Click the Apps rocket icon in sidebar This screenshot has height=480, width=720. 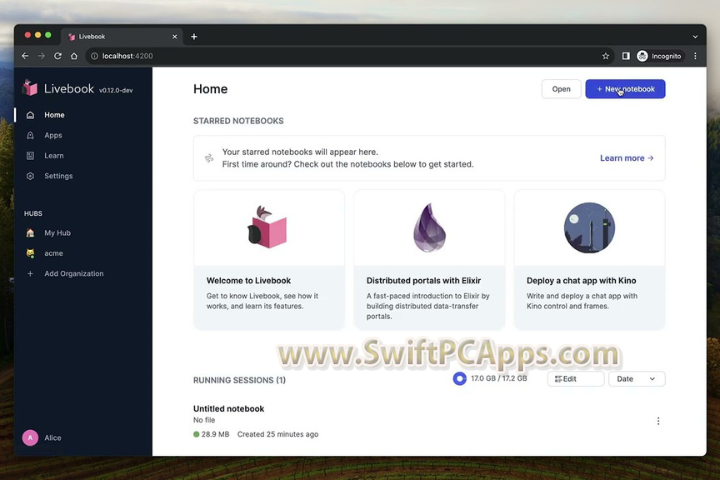pyautogui.click(x=30, y=135)
